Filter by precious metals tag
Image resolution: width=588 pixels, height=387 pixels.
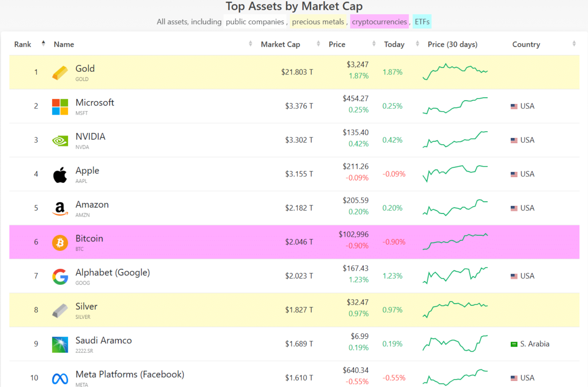coord(318,22)
